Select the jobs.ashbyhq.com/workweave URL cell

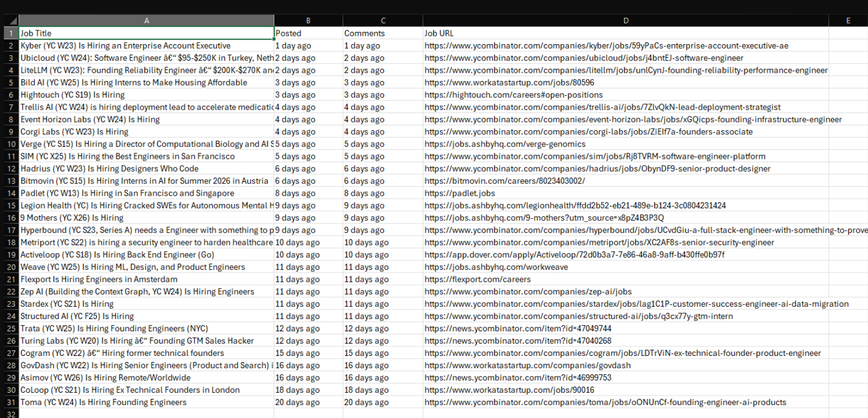[626, 267]
